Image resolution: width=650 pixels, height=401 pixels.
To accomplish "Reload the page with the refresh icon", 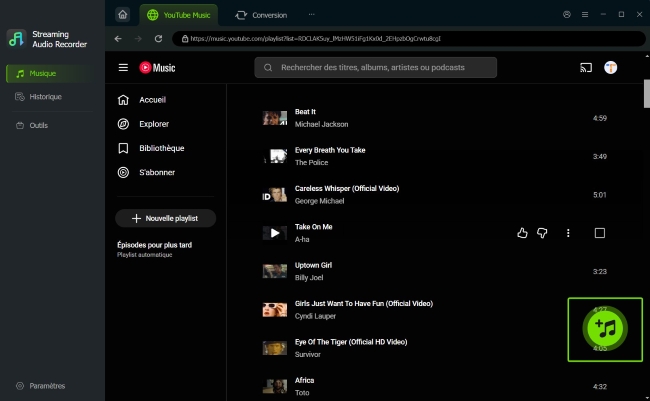I will [158, 39].
